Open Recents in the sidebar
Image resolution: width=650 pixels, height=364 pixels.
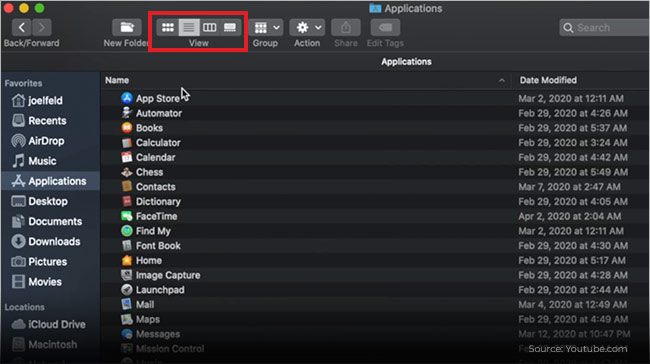(x=39, y=121)
